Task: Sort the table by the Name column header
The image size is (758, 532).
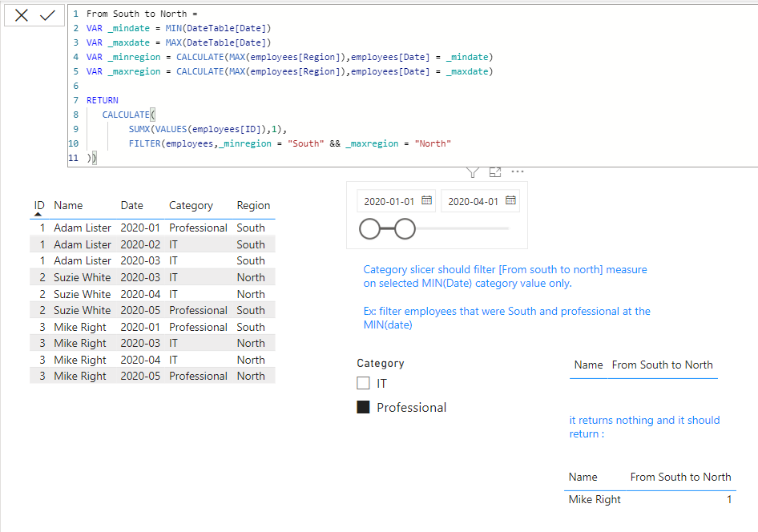Action: pos(68,205)
